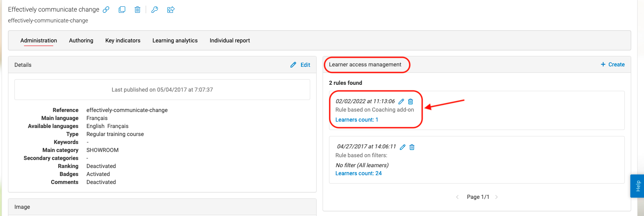Click the Rule based on filters: text
The image size is (644, 216).
[361, 155]
